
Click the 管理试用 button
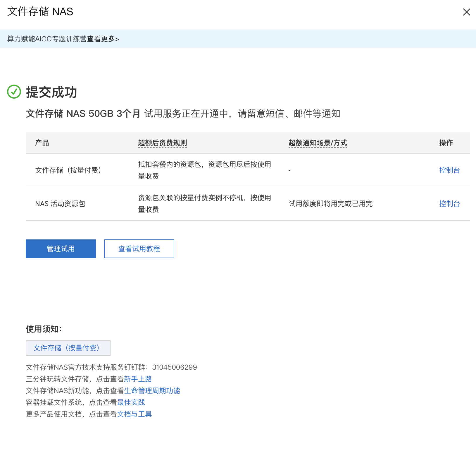pyautogui.click(x=61, y=249)
